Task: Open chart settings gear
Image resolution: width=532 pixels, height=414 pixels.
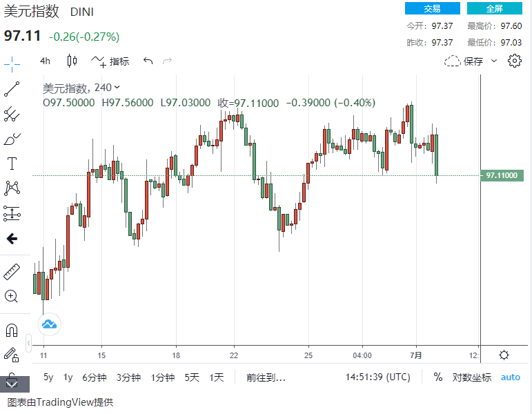Action: [515, 61]
